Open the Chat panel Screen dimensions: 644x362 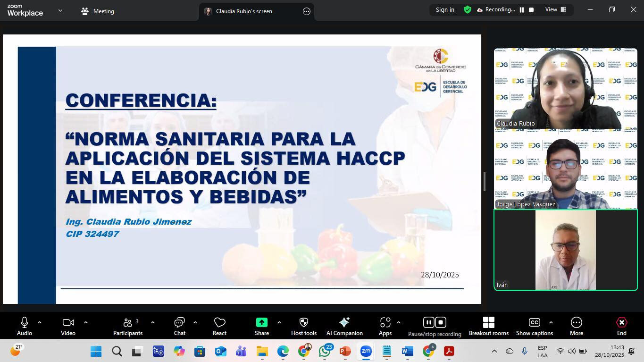(x=179, y=326)
